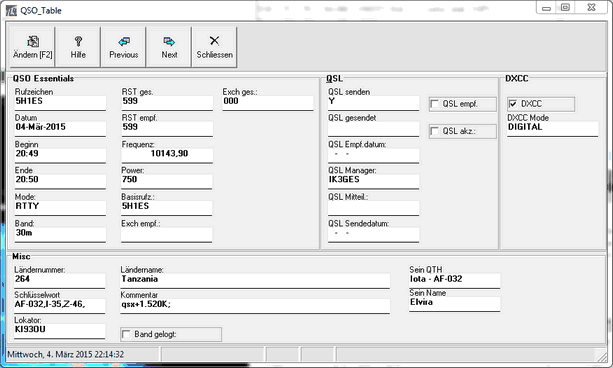
Task: Click the Rufzeichen field showing 5H1ES
Action: [x=60, y=103]
